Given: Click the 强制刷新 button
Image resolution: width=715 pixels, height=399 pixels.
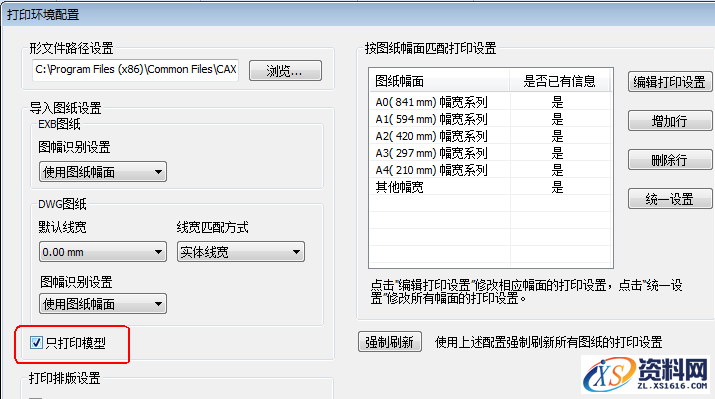Looking at the screenshot, I should point(389,342).
